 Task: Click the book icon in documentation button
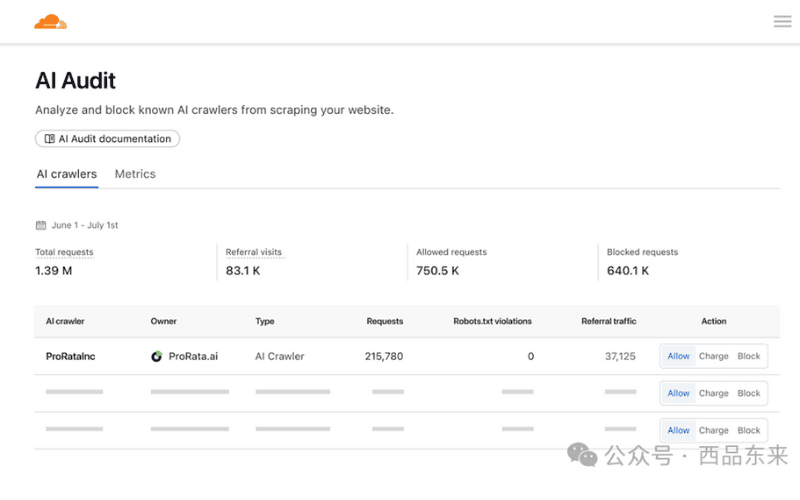coord(49,139)
